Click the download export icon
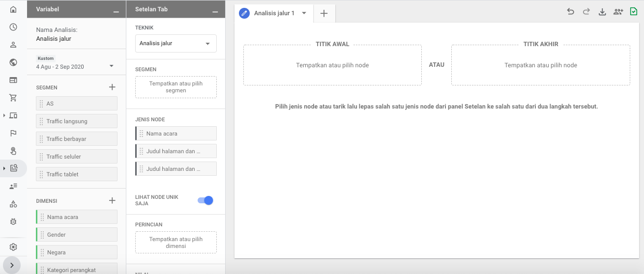644x274 pixels. [602, 12]
